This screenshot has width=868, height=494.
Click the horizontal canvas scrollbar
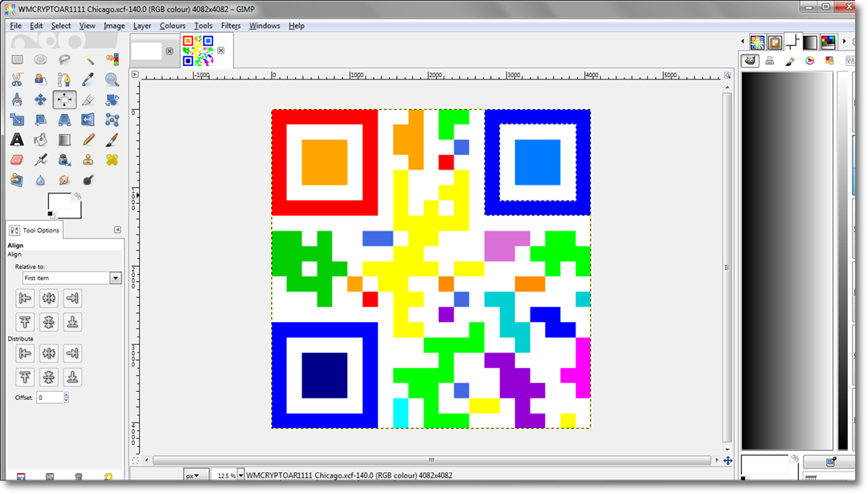coord(432,459)
